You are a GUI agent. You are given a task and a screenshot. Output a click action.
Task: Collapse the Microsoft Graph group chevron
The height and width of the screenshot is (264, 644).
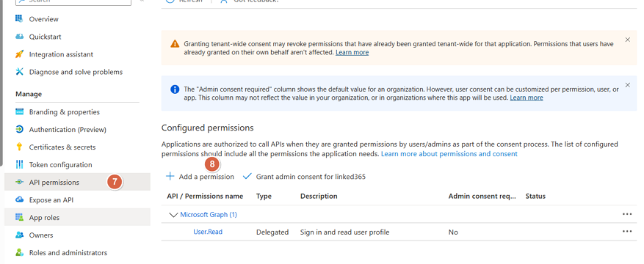click(x=173, y=215)
